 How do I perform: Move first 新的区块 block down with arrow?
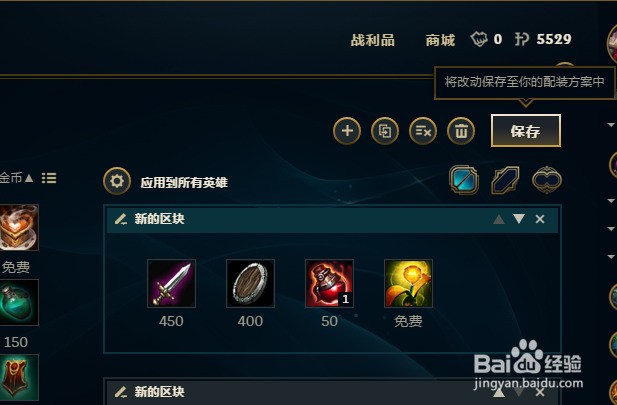click(519, 219)
